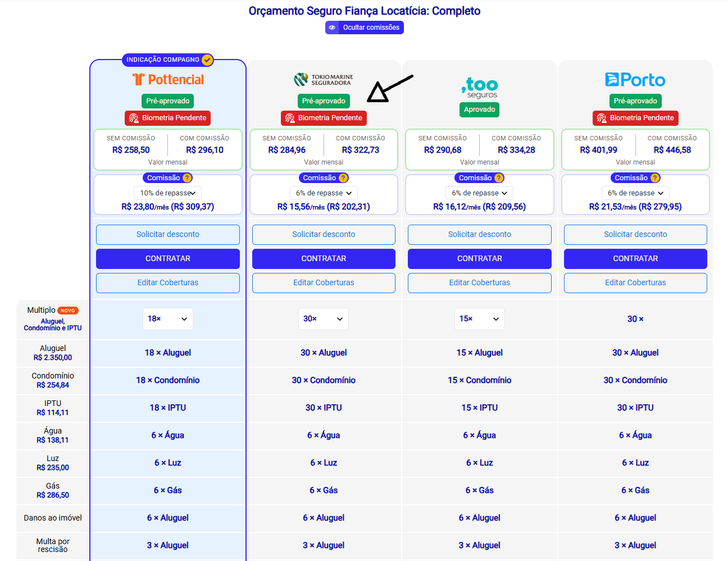Open Tokio Marine 30× multiplo dropdown
The image size is (728, 561).
[x=324, y=319]
